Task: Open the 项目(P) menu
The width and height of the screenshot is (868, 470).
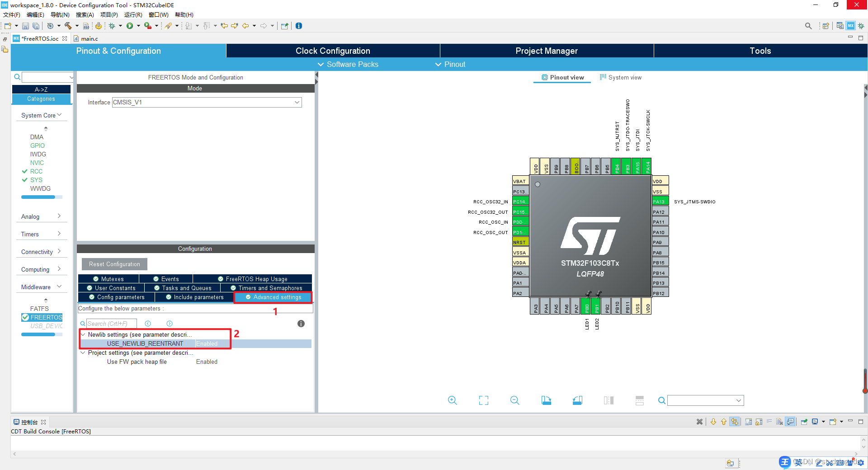Action: (x=109, y=15)
